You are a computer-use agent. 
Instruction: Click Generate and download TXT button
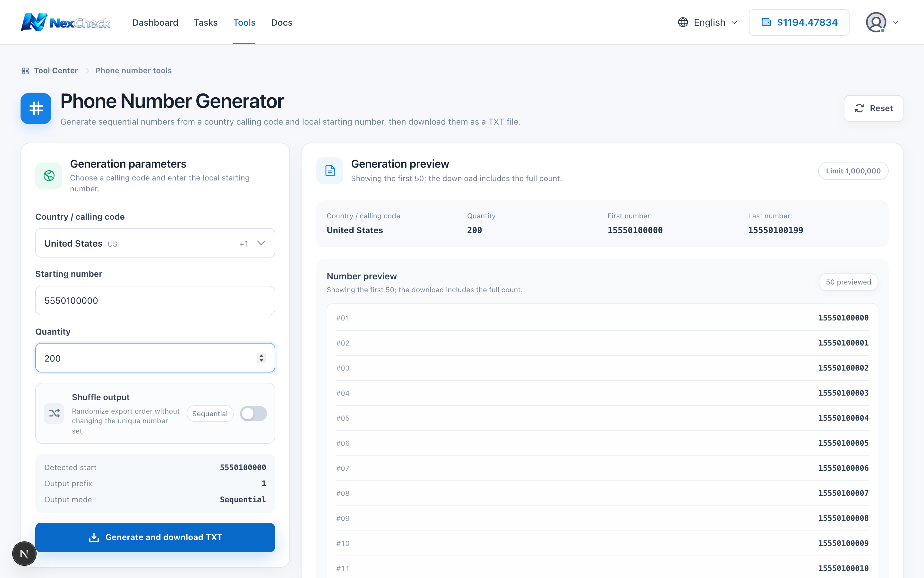pos(155,538)
